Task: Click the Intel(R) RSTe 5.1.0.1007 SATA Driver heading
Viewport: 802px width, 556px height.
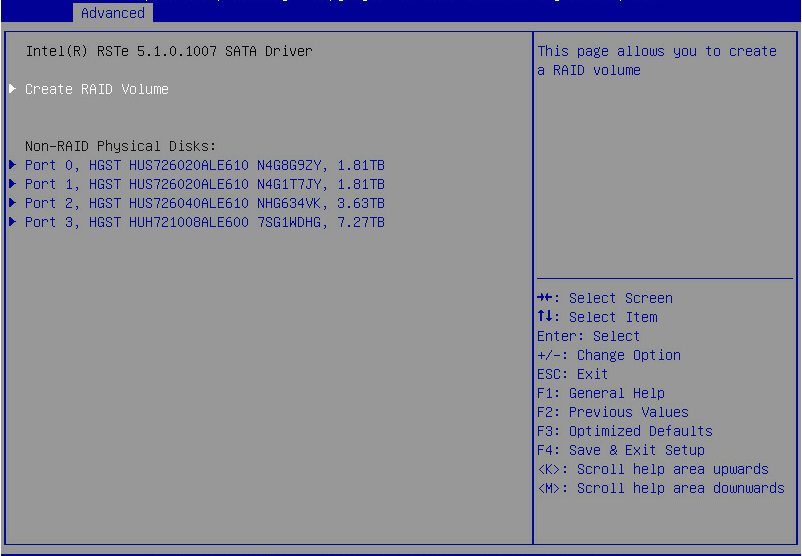Action: point(169,51)
